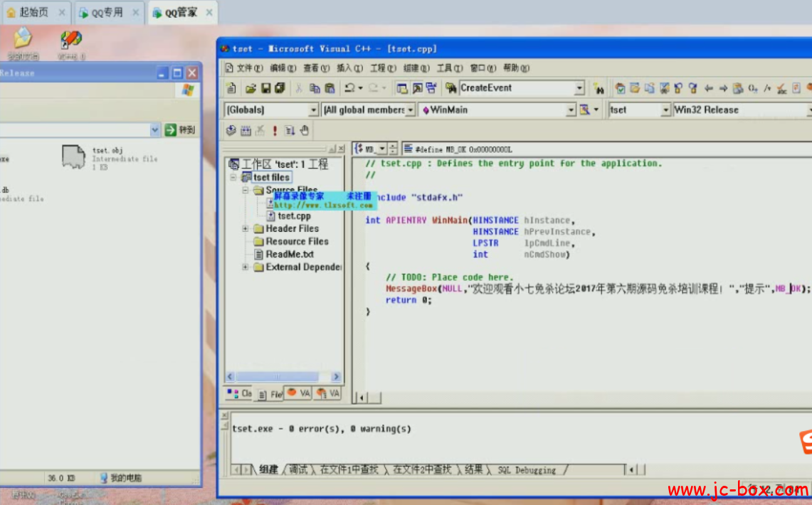The image size is (812, 505).
Task: Click the Undo arrow icon
Action: 349,88
